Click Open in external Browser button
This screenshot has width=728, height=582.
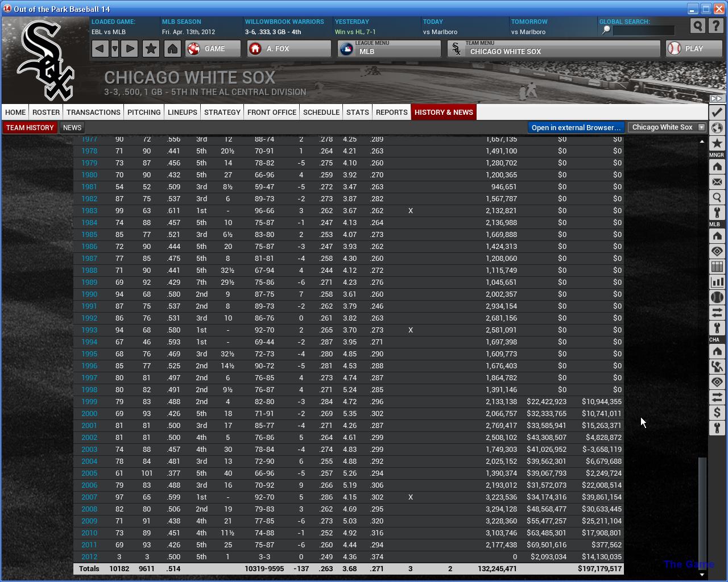[576, 127]
